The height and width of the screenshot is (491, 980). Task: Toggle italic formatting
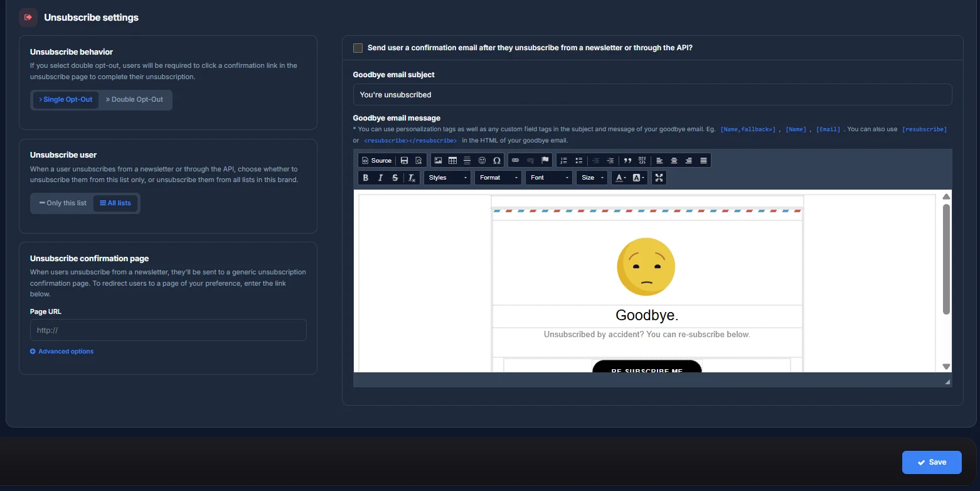point(380,178)
